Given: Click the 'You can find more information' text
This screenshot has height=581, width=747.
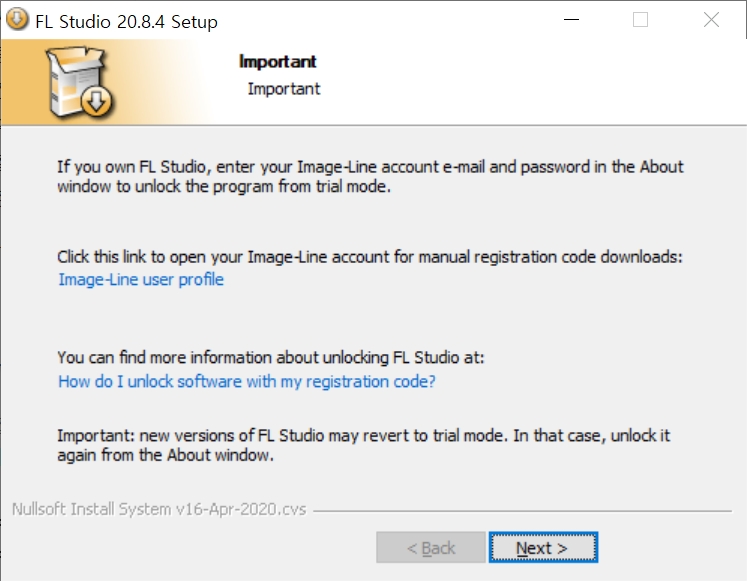Looking at the screenshot, I should pyautogui.click(x=271, y=358).
